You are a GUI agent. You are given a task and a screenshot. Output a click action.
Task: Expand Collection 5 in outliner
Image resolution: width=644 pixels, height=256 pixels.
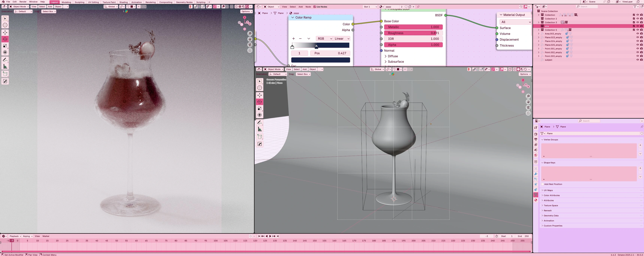(539, 30)
